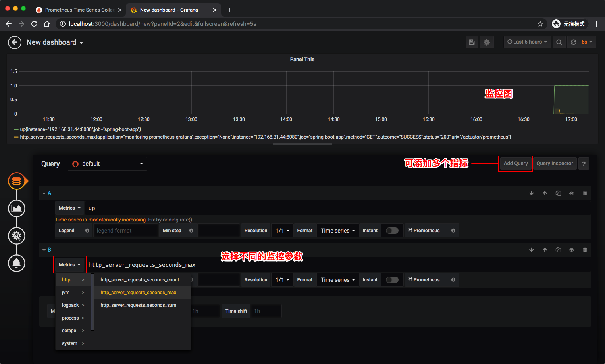Collapse query A row arrow
The width and height of the screenshot is (605, 364).
(x=44, y=193)
